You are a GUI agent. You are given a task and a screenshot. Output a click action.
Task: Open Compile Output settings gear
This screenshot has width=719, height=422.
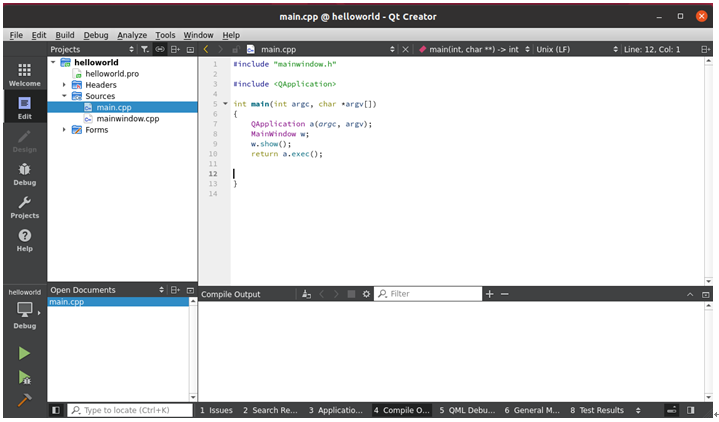click(x=366, y=294)
